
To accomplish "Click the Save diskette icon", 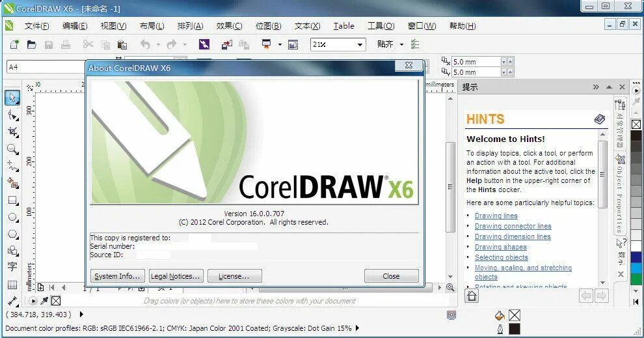I will 49,44.
